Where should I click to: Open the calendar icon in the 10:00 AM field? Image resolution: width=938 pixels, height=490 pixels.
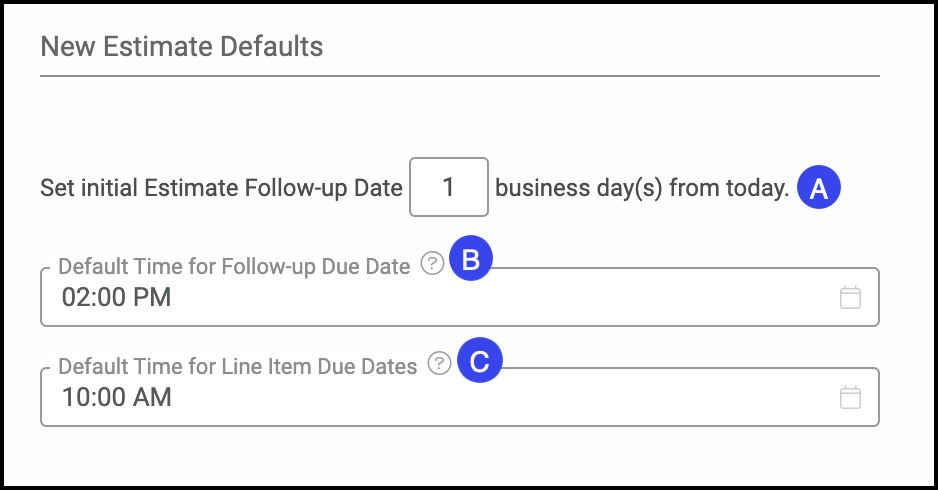[x=850, y=397]
